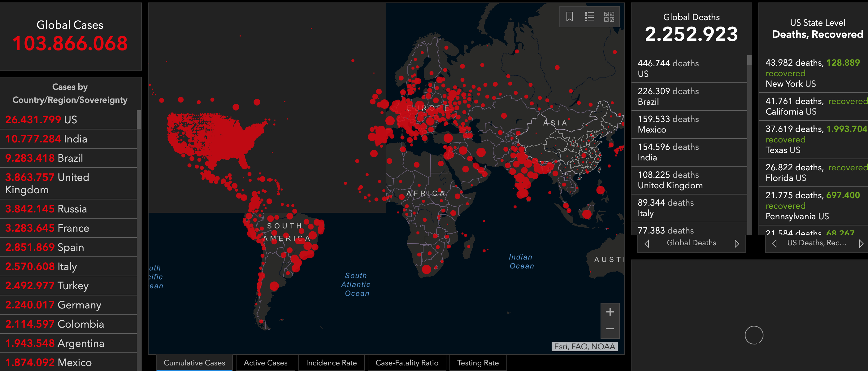Open the map bookmarks icon
Viewport: 868px width, 371px height.
569,16
